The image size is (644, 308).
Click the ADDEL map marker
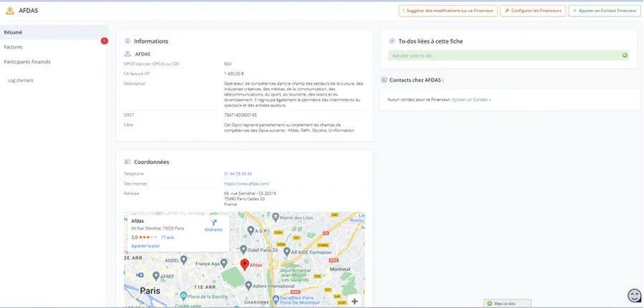pyautogui.click(x=184, y=260)
